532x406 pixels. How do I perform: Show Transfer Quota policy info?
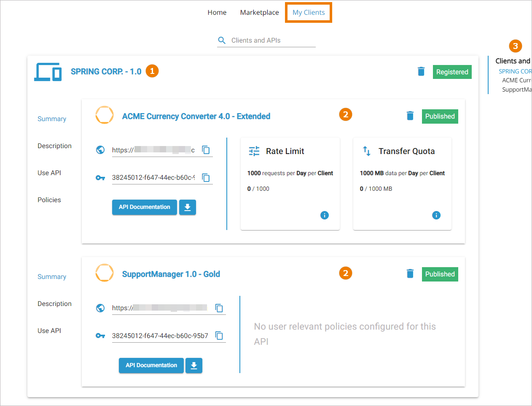pyautogui.click(x=436, y=215)
